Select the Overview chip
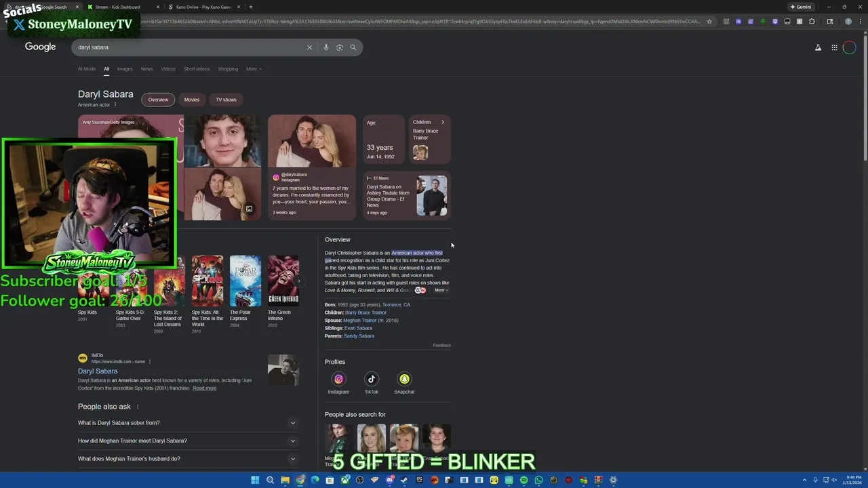Screen dimensions: 868x488 pos(158,100)
